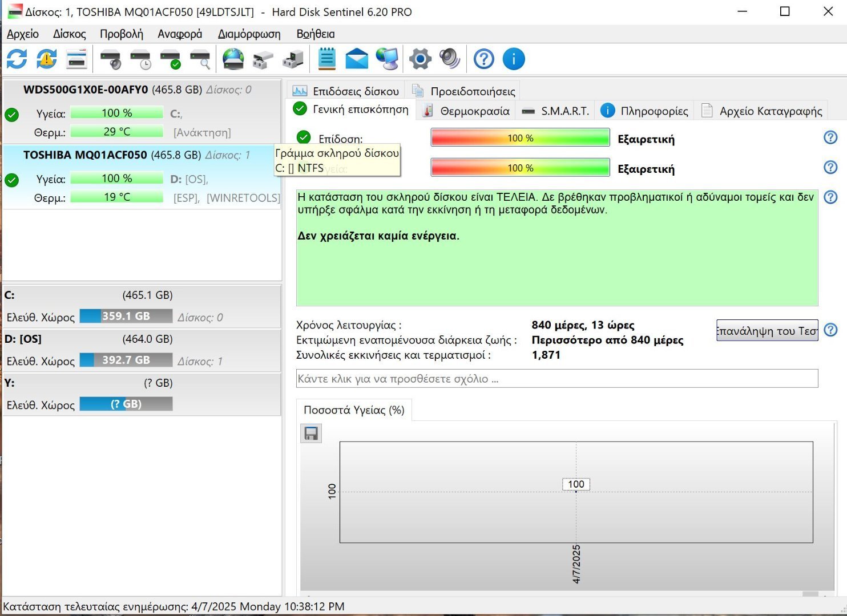
Task: Click the refresh icon with warning triangle
Action: coord(46,59)
